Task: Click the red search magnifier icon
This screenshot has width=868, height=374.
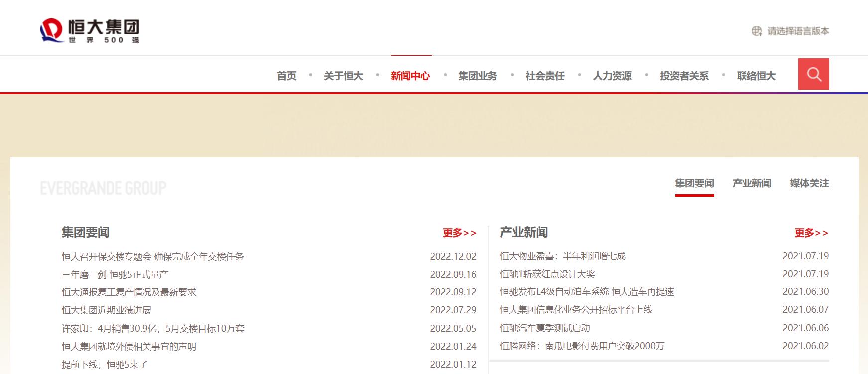Action: 813,74
